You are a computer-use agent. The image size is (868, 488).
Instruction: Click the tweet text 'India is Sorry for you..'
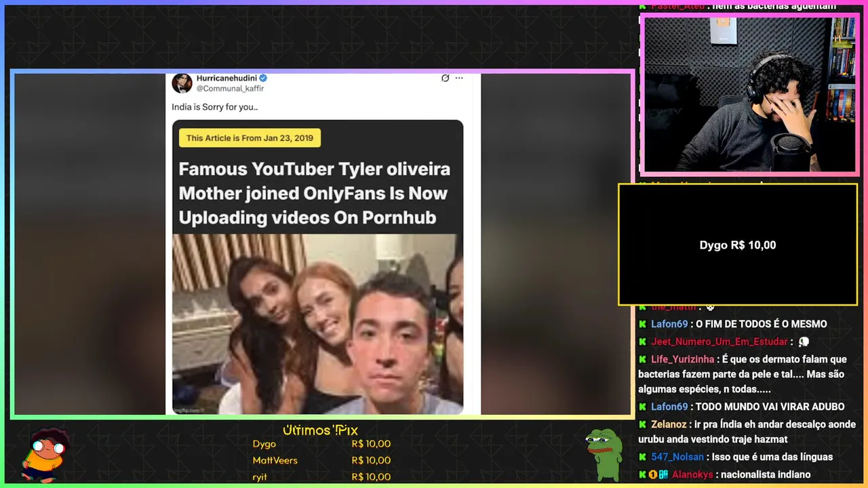click(214, 107)
